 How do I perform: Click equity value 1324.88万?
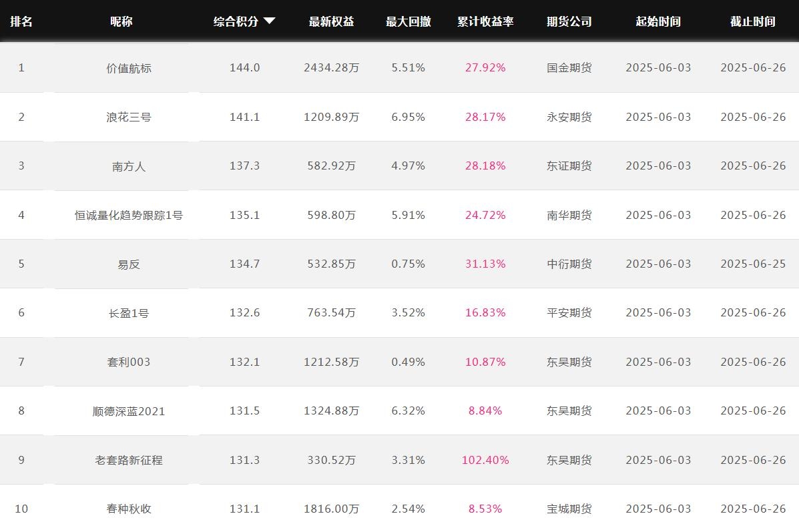pyautogui.click(x=331, y=411)
